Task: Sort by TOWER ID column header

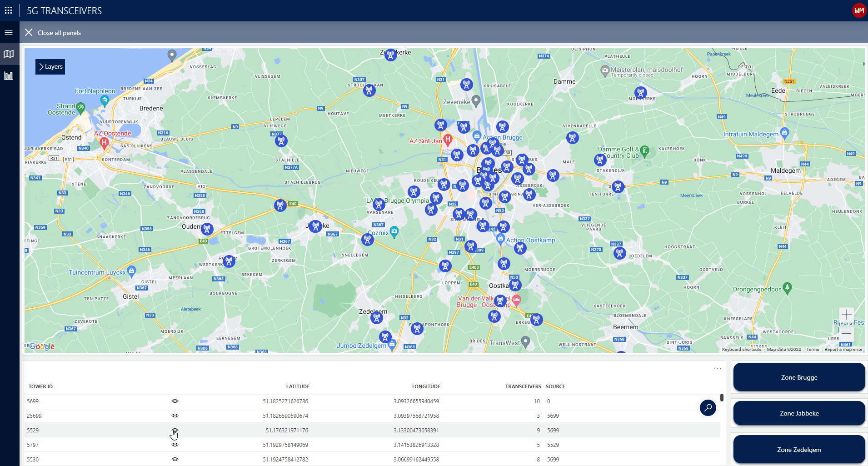Action: click(40, 386)
